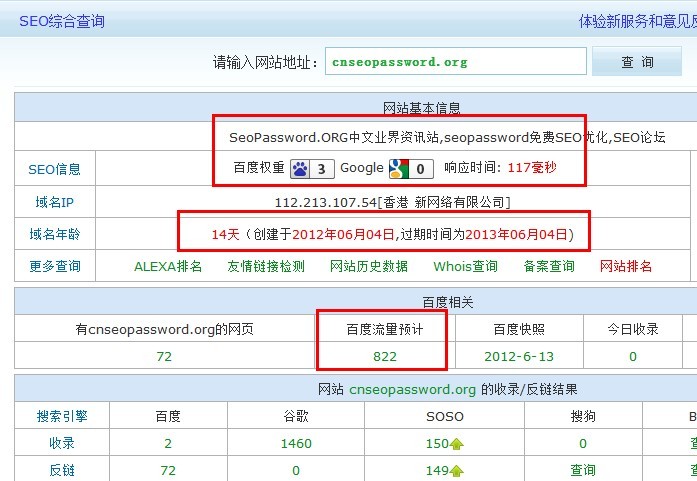This screenshot has height=481, width=697.
Task: Click the Sogou backlinks 查询 link
Action: coord(583,471)
